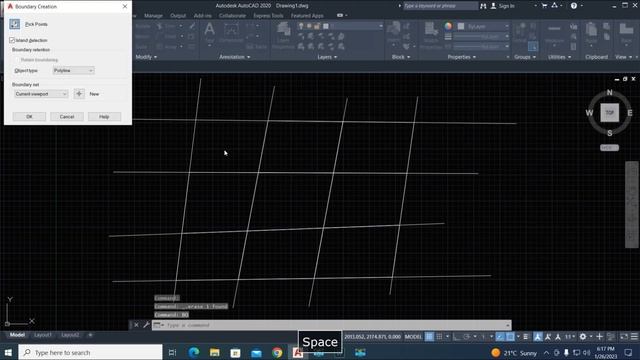Open Windows Start menu
The image size is (640, 360).
click(x=8, y=352)
